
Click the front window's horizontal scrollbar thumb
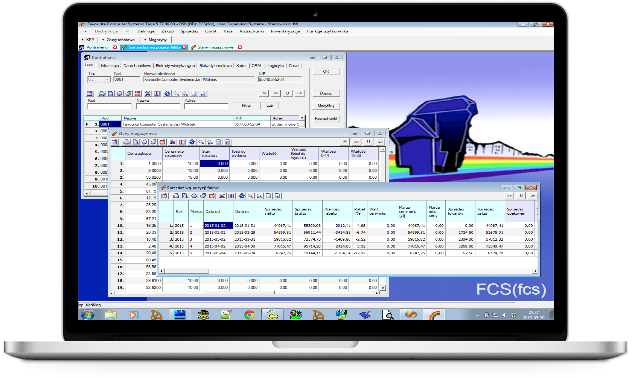tap(187, 271)
